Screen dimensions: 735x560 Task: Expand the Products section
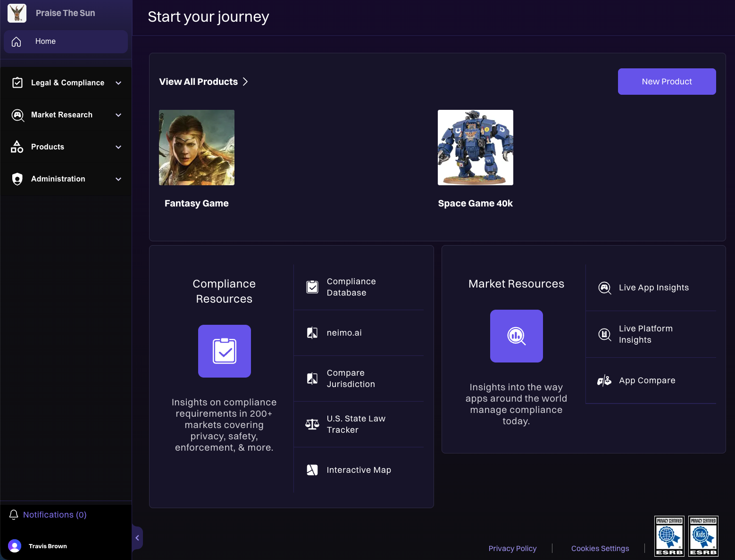coord(66,147)
